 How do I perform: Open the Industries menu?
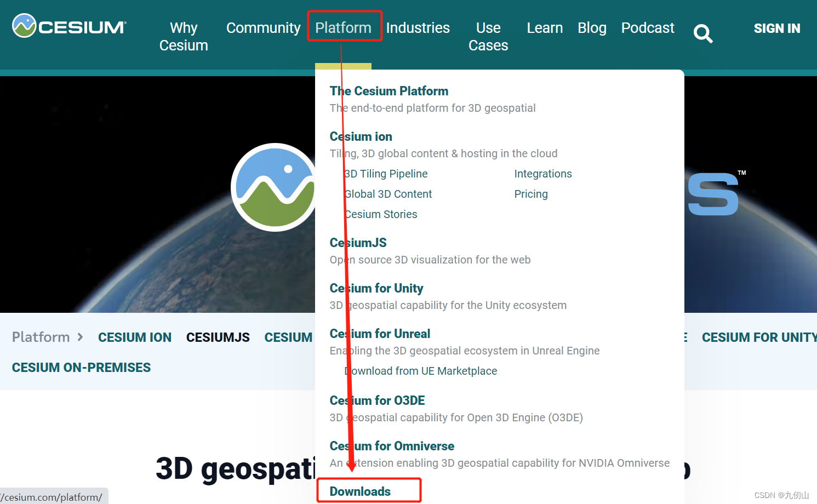pos(418,27)
